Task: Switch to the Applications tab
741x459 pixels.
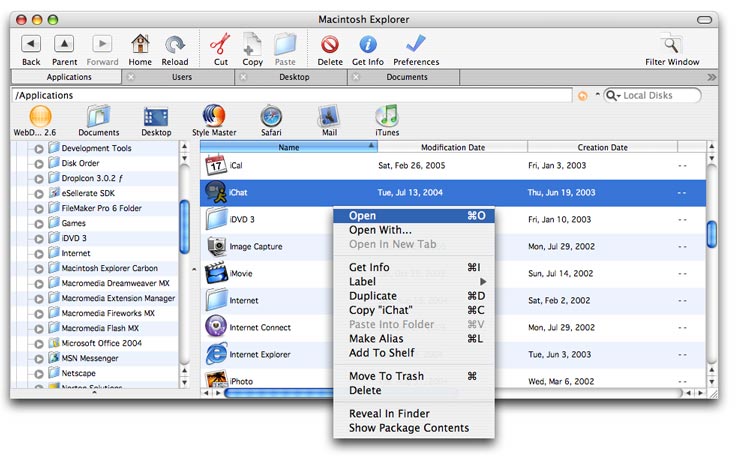Action: pos(69,77)
